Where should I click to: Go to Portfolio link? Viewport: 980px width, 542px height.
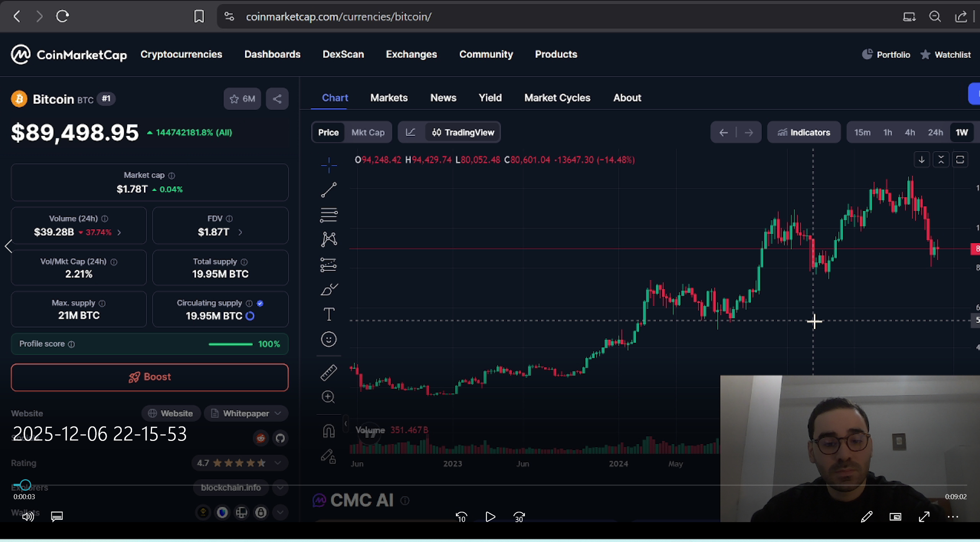pos(886,55)
